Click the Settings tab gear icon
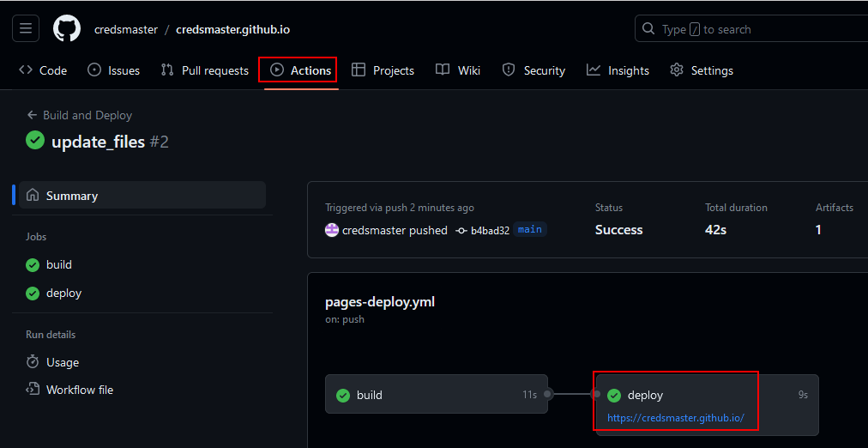868x448 pixels. (x=677, y=70)
